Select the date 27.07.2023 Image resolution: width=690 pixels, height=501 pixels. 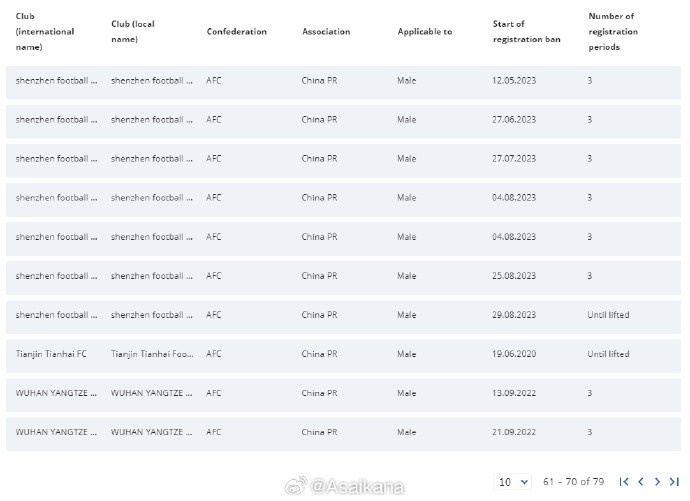(x=514, y=159)
